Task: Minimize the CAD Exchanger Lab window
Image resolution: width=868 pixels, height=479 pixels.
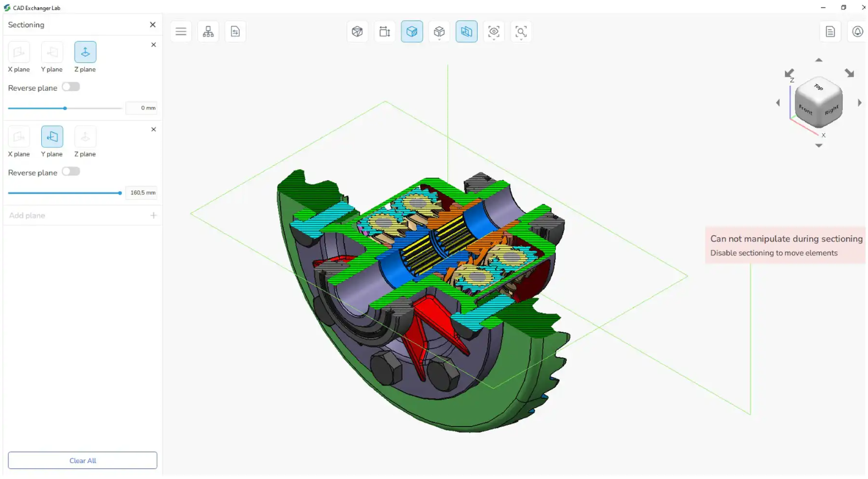Action: (x=823, y=8)
